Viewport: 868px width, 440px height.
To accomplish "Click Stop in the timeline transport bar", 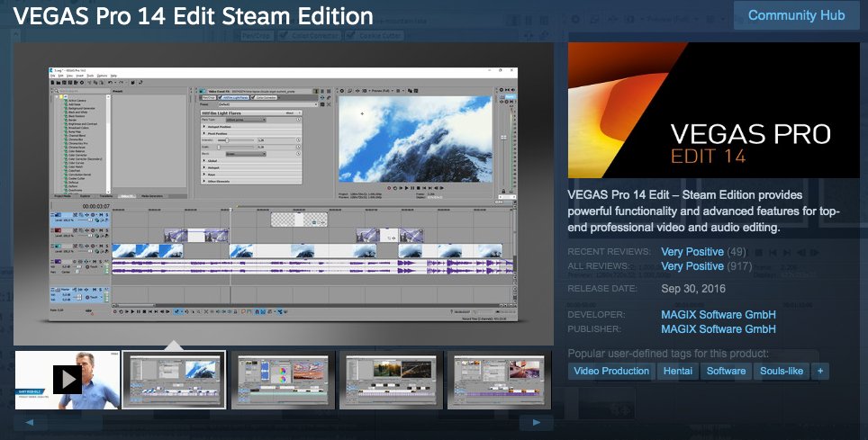I will pyautogui.click(x=144, y=311).
